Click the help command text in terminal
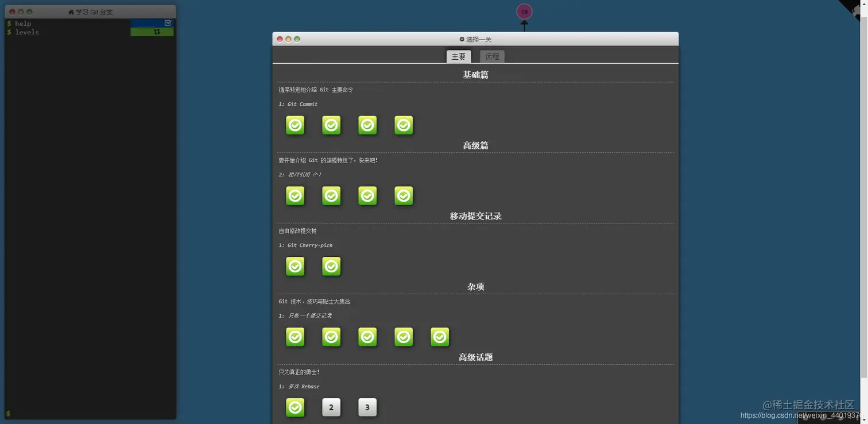868x424 pixels. pyautogui.click(x=22, y=24)
